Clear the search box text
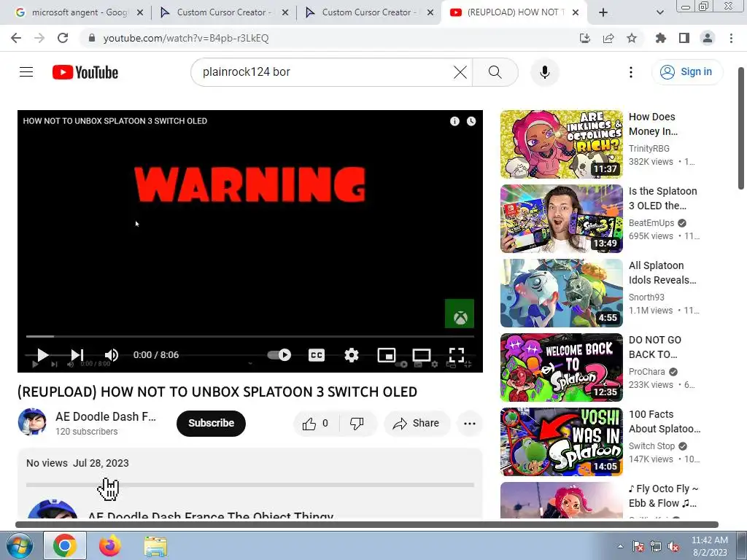Screen dimensions: 747x560 pos(460,72)
